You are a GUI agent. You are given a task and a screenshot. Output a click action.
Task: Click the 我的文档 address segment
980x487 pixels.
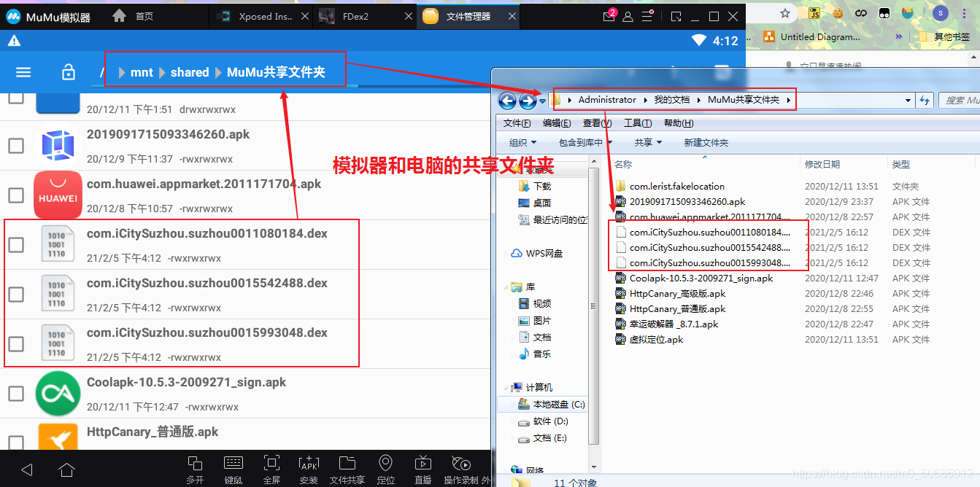click(x=671, y=100)
